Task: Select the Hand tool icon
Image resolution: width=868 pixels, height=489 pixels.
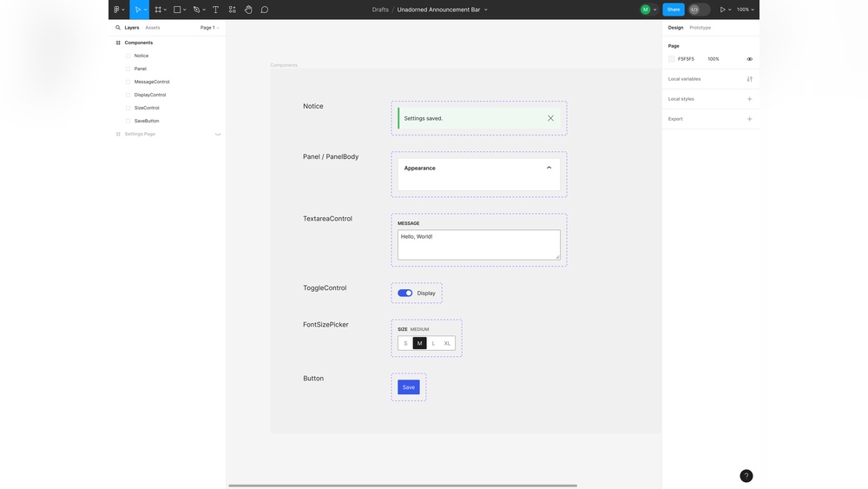Action: point(248,10)
